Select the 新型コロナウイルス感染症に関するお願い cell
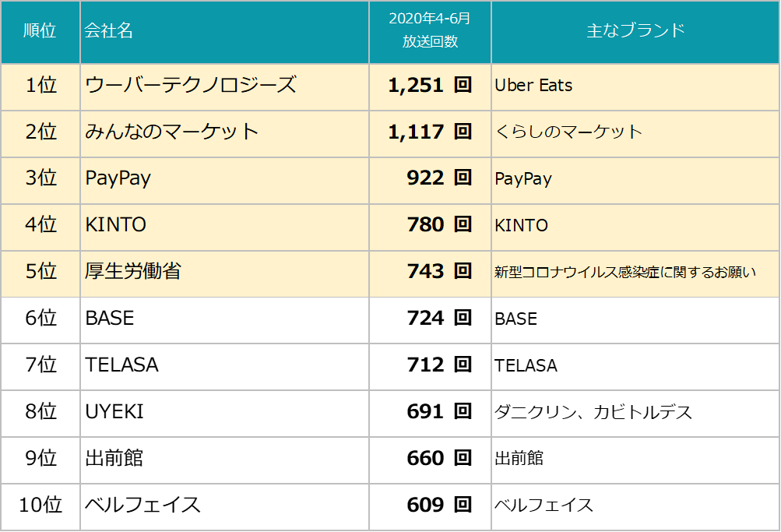This screenshot has height=532, width=781. pos(625,273)
